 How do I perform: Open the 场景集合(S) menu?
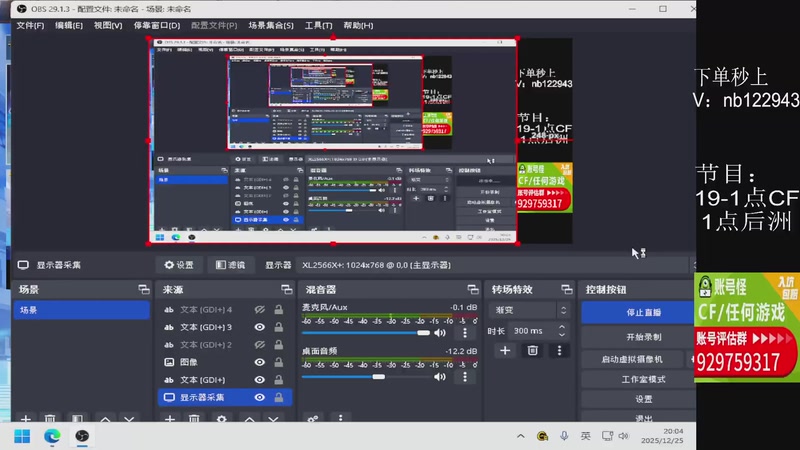pos(271,25)
